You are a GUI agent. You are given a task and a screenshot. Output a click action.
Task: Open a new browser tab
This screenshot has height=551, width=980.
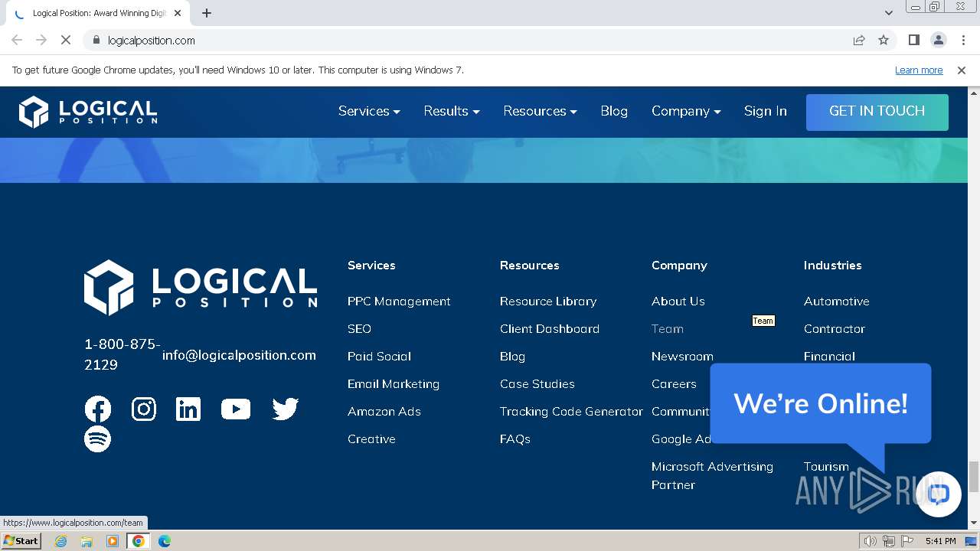pyautogui.click(x=207, y=13)
